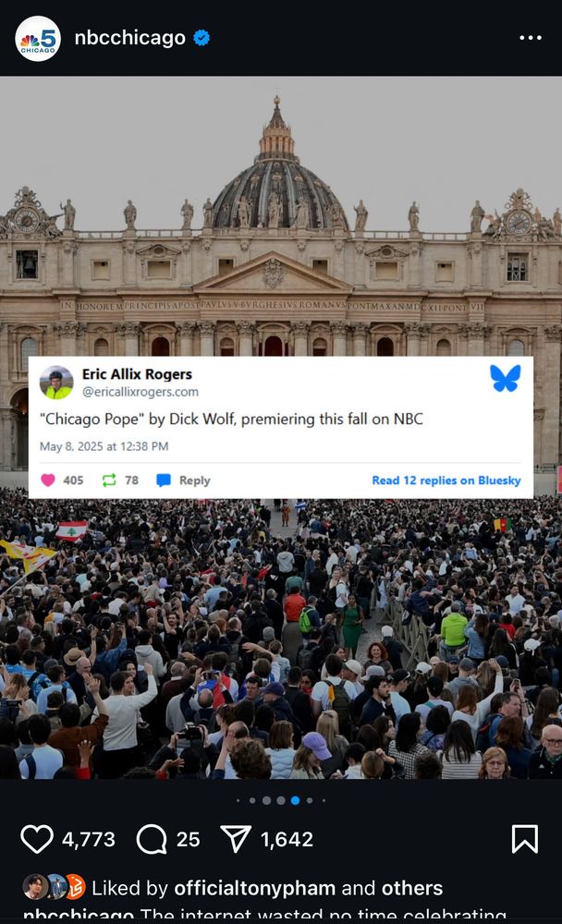Click the green repost icon with 78

pyautogui.click(x=109, y=480)
